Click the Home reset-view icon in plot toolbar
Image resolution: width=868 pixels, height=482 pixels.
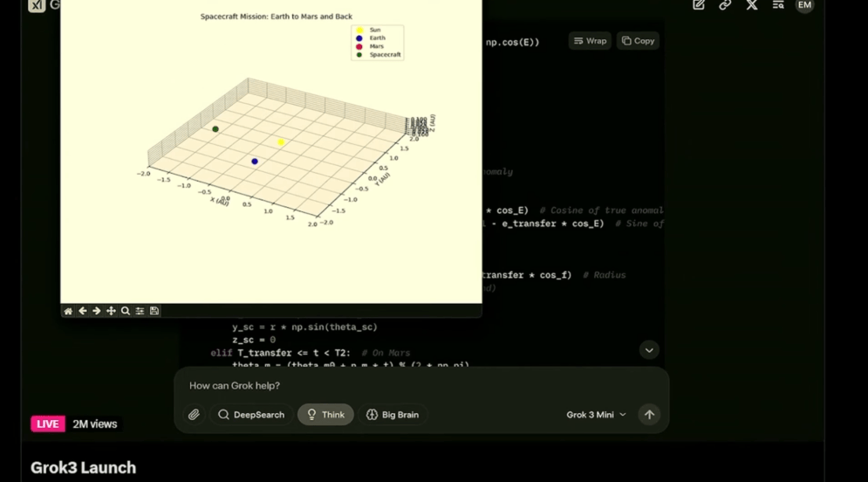[68, 311]
